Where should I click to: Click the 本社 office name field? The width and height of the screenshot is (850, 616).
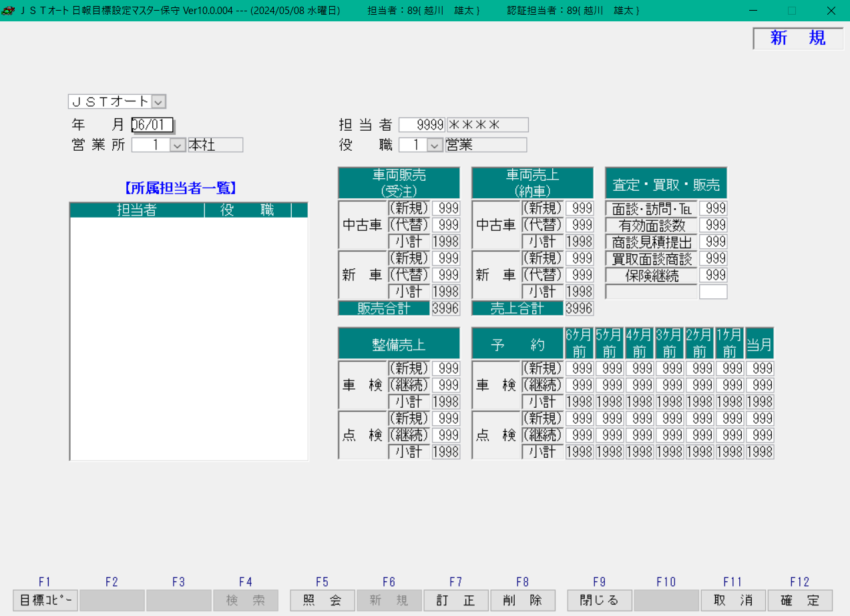tap(215, 145)
